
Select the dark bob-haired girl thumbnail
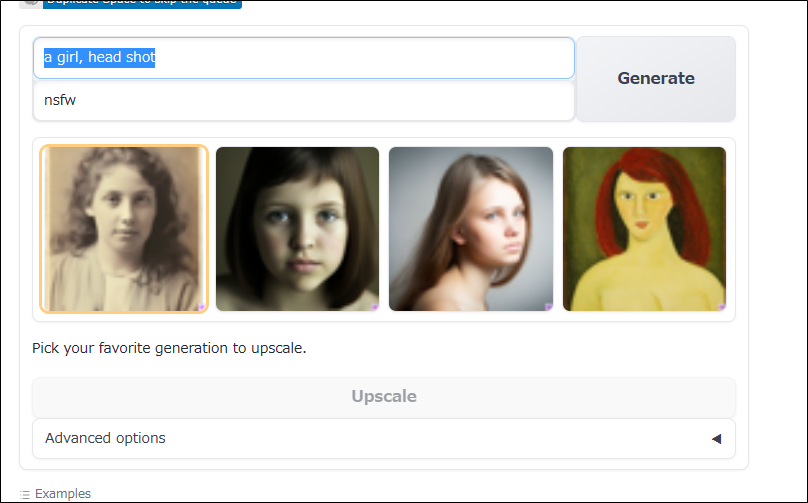click(297, 229)
